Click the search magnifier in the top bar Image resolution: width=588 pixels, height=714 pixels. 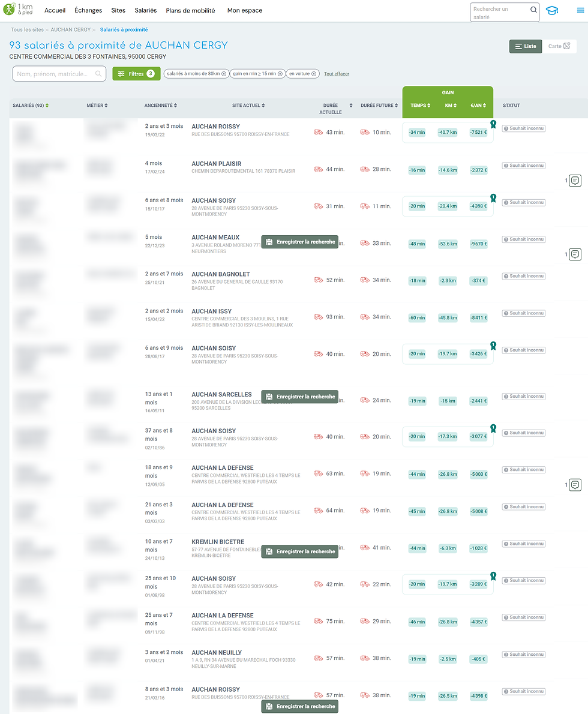click(533, 10)
